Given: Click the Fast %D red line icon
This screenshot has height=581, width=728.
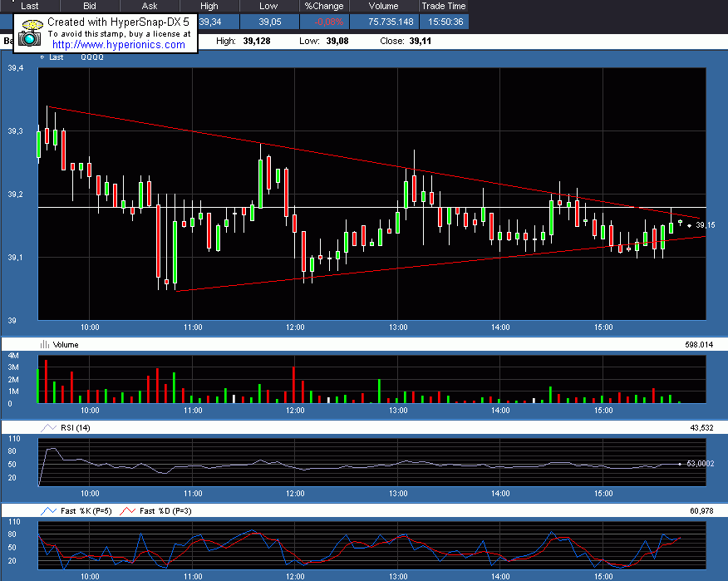Looking at the screenshot, I should (127, 511).
